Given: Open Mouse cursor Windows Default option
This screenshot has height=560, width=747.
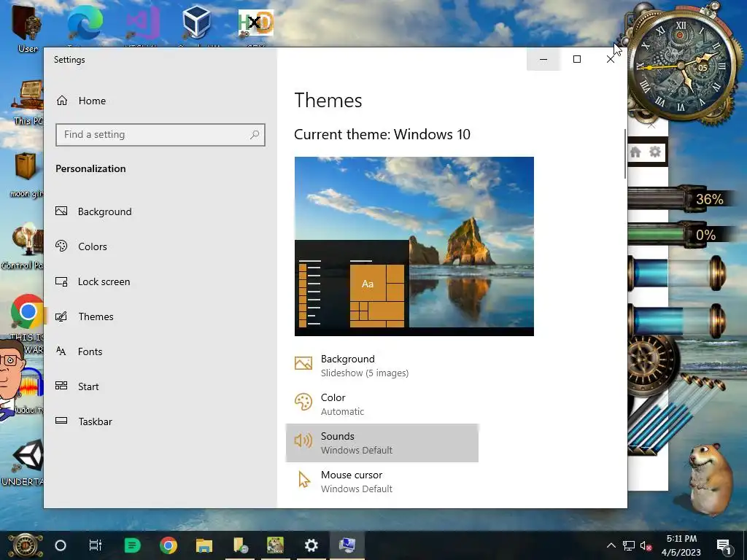Looking at the screenshot, I should click(x=382, y=481).
